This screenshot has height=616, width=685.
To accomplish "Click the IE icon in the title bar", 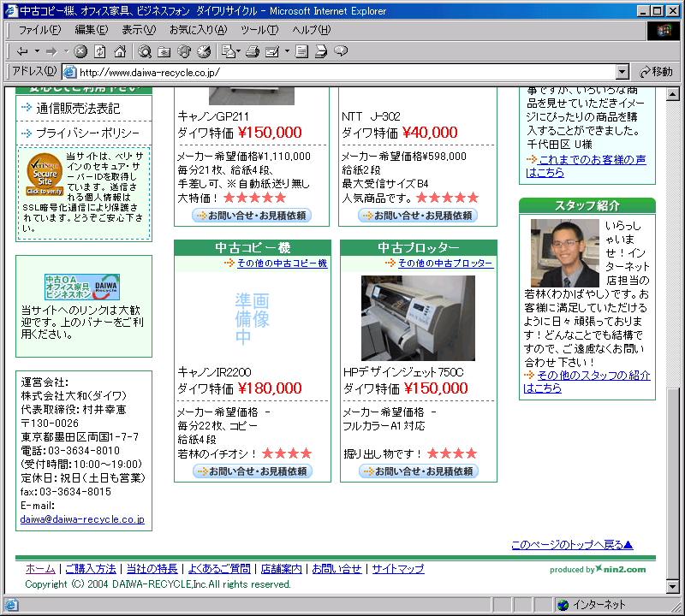I will tap(11, 10).
